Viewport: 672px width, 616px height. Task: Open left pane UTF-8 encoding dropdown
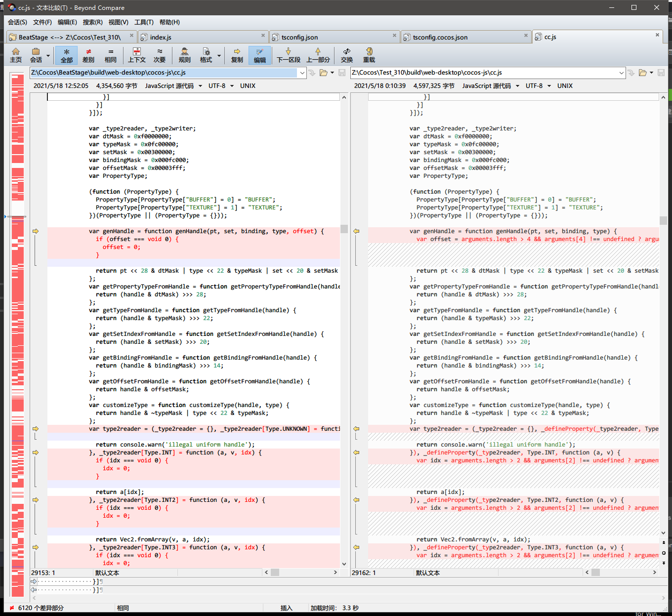tap(220, 86)
